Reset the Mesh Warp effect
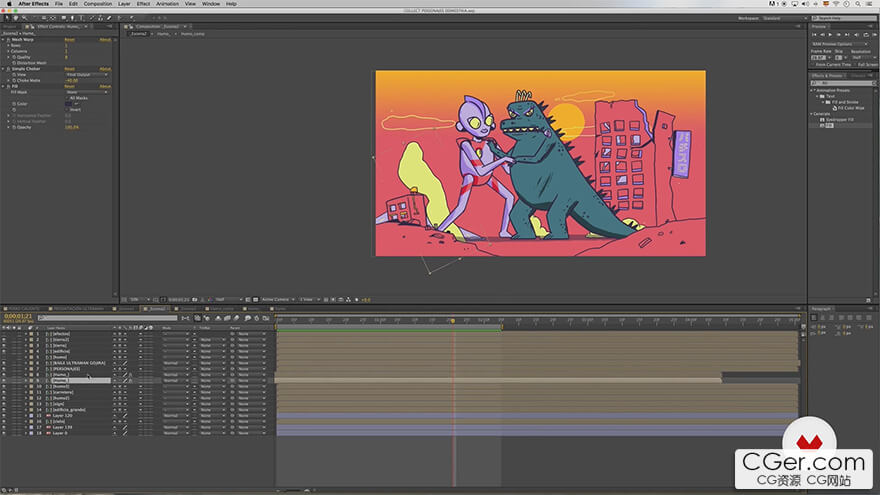 click(x=70, y=40)
